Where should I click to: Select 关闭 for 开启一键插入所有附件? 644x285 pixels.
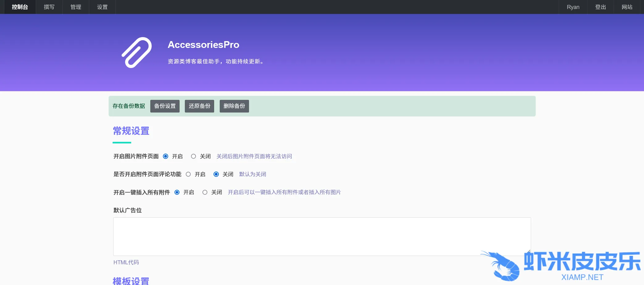(x=205, y=192)
